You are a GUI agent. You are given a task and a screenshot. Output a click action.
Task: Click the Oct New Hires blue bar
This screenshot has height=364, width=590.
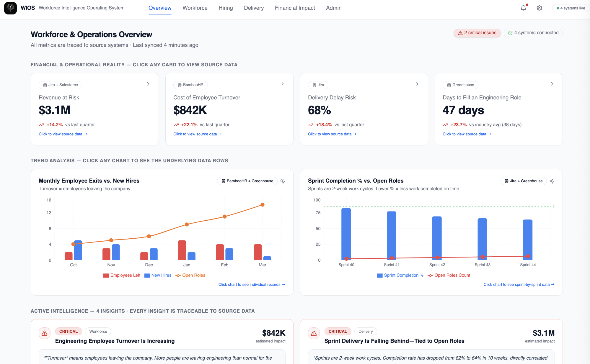(78, 250)
